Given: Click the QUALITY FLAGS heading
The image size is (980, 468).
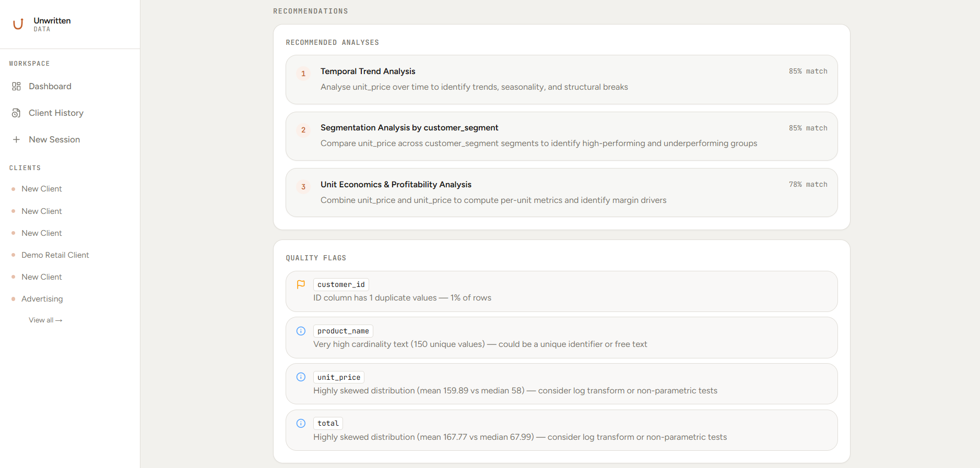Looking at the screenshot, I should coord(316,258).
